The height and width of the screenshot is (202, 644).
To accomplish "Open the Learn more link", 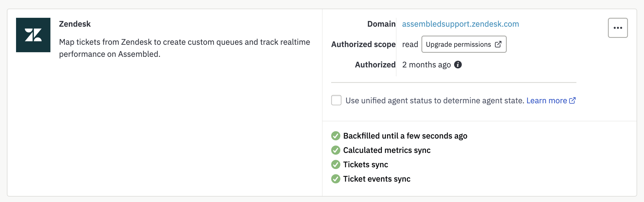I will point(551,100).
